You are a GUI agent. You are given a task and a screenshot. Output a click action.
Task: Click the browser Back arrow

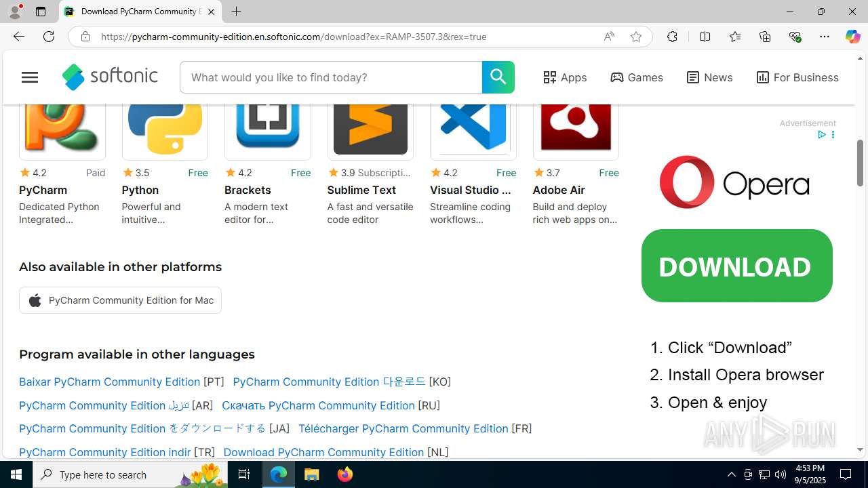[x=19, y=37]
